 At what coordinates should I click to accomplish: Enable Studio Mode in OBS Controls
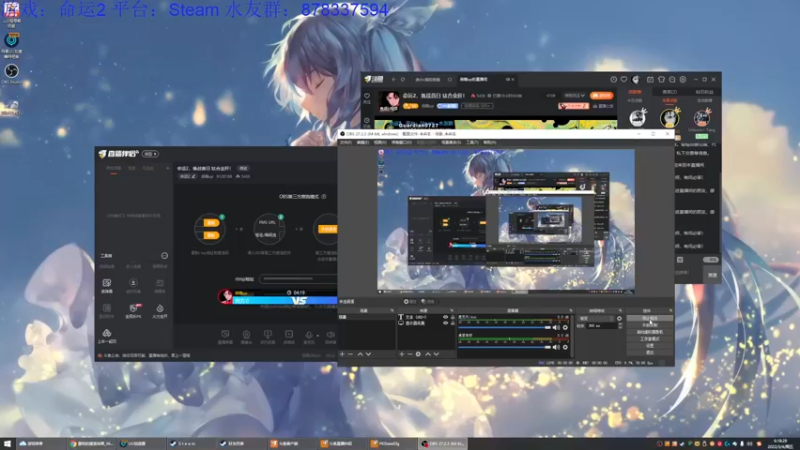tap(649, 338)
